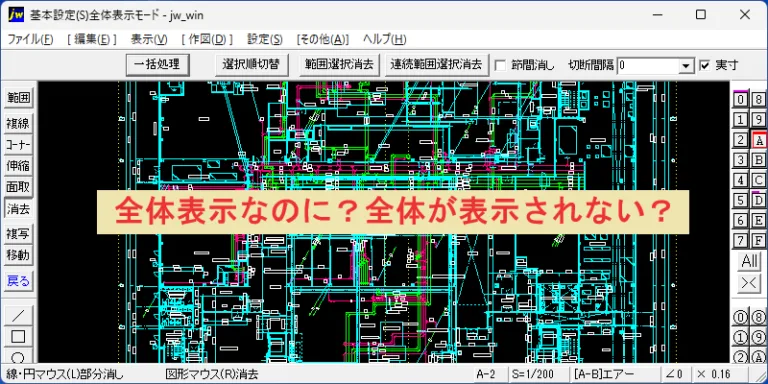Click the 線・円マウス(L)部分消し status text

click(x=65, y=375)
